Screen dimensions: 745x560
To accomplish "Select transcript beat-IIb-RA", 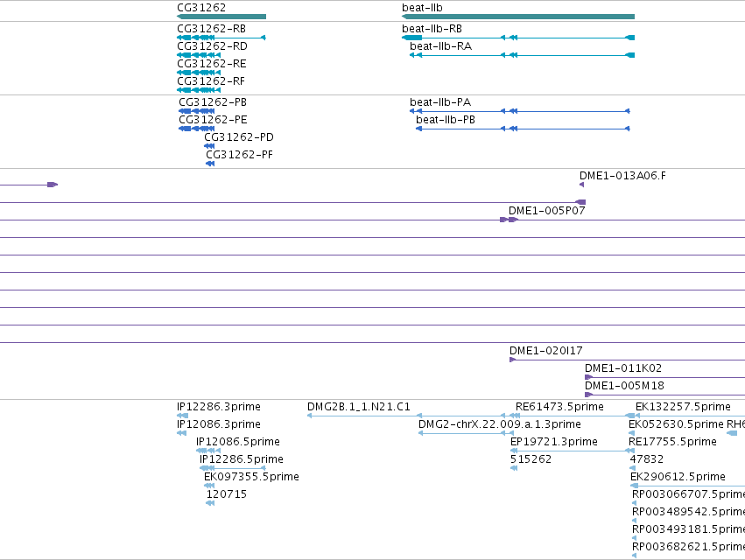I will (441, 46).
